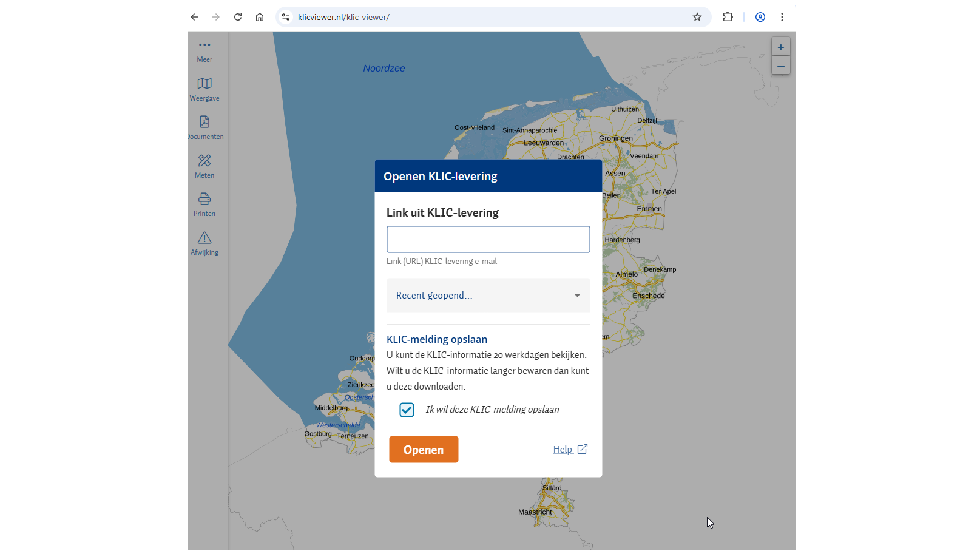This screenshot has width=980, height=551.
Task: Bookmark this page with the star icon
Action: (x=697, y=17)
